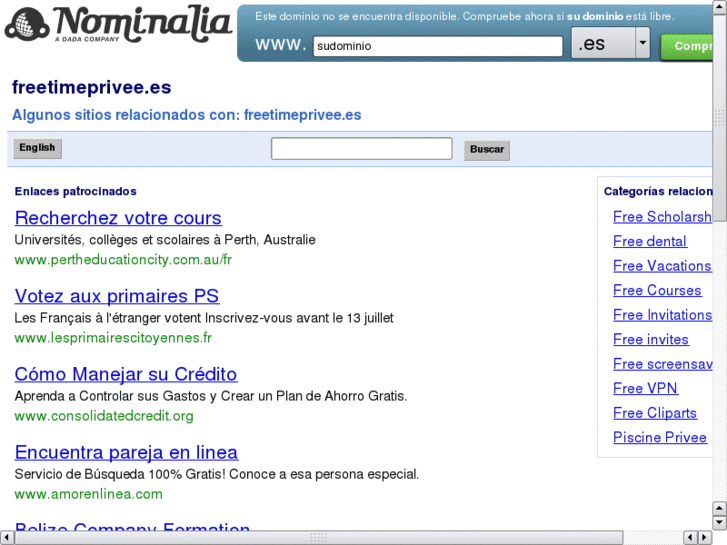Click the Nominalia logo
This screenshot has width=727, height=545.
click(118, 25)
